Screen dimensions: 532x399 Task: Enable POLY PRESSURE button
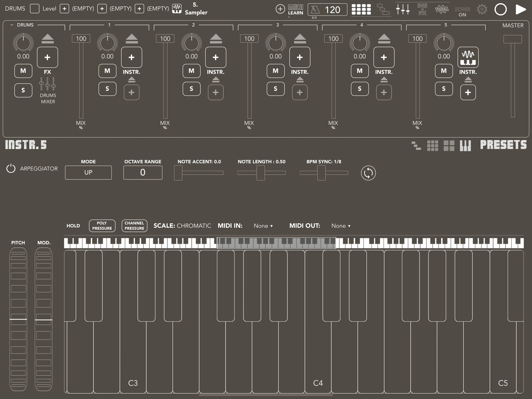tap(102, 226)
